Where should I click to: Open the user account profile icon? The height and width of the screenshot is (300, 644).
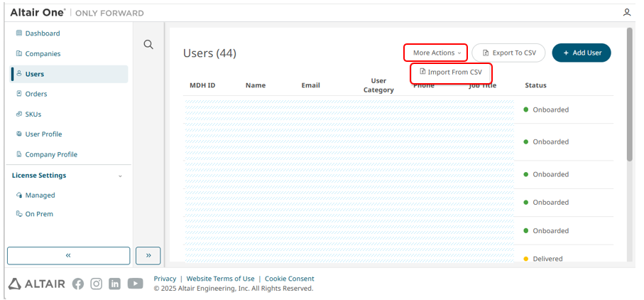[x=627, y=13]
